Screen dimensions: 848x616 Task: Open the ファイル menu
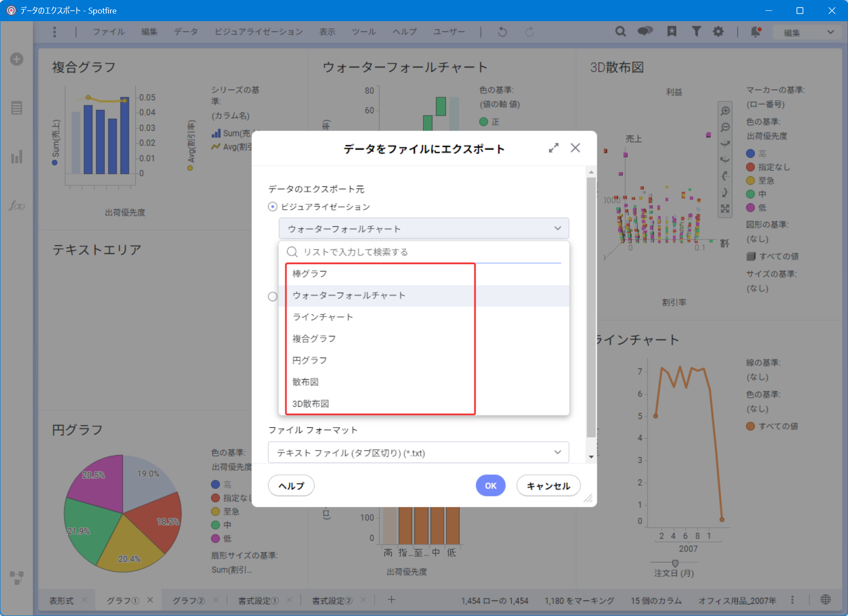pos(109,32)
